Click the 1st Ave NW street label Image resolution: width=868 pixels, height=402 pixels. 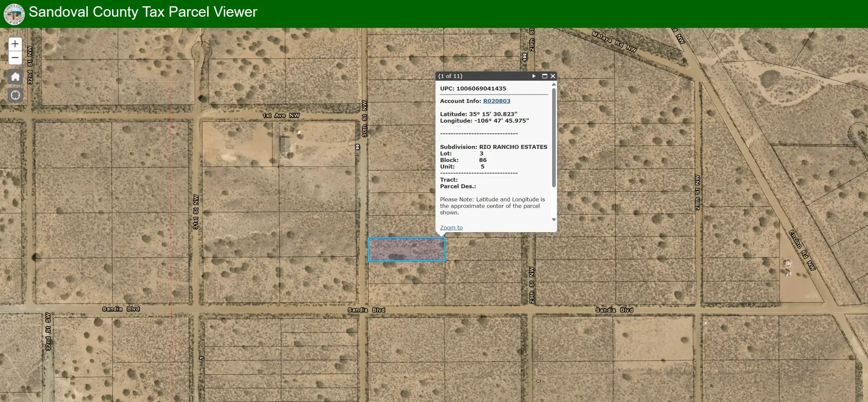pyautogui.click(x=281, y=115)
